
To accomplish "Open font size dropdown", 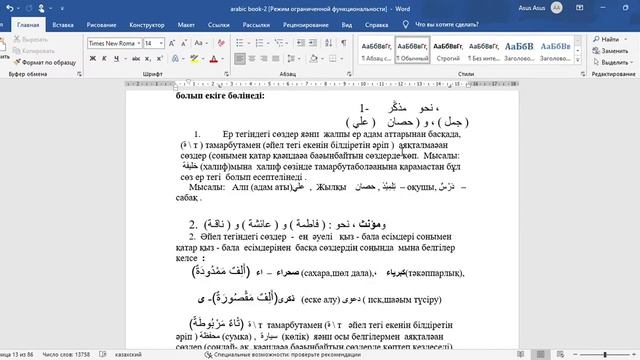I will [161, 43].
